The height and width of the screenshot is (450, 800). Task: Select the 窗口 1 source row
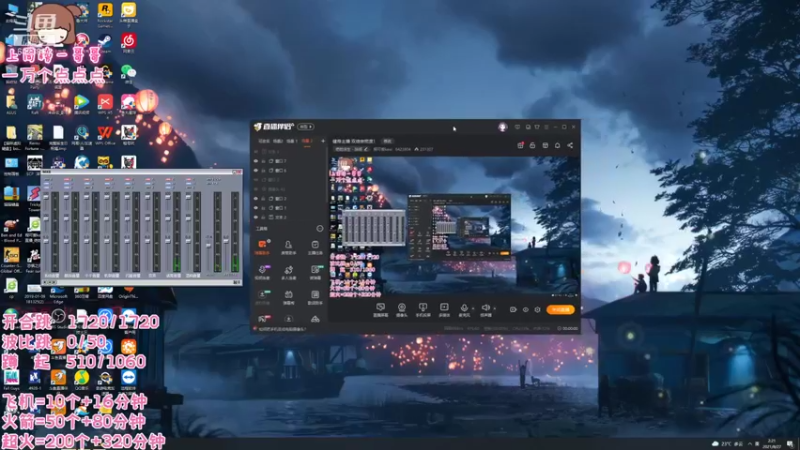pos(290,208)
